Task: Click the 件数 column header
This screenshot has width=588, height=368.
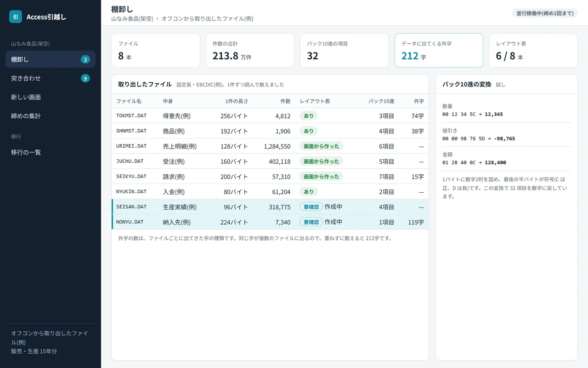Action: coord(285,101)
